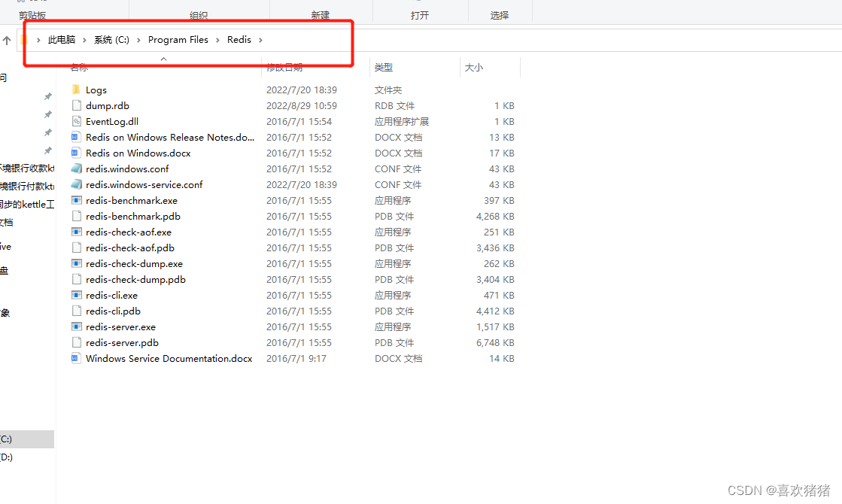The image size is (842, 504).
Task: Click the 打开 ribbon group label
Action: coord(420,15)
